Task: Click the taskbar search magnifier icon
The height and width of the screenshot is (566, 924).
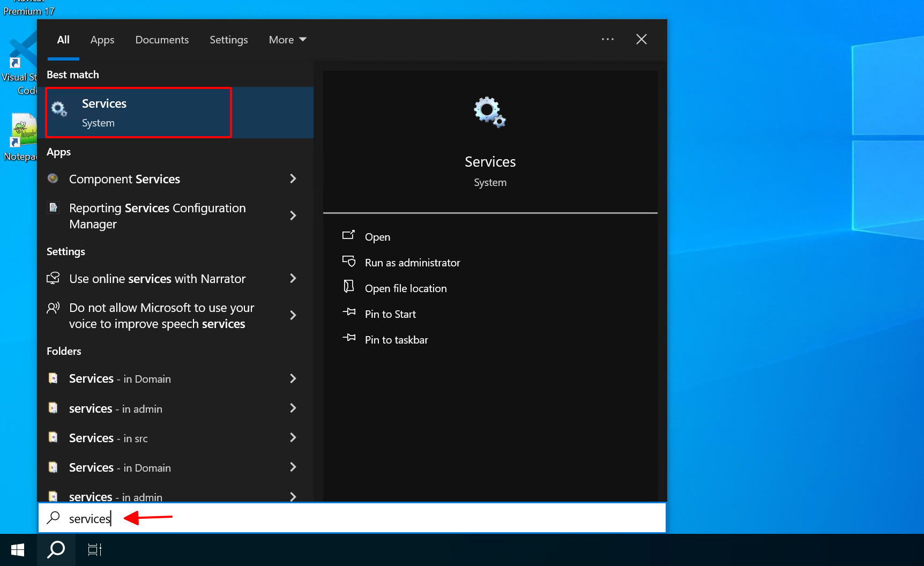Action: (x=56, y=550)
